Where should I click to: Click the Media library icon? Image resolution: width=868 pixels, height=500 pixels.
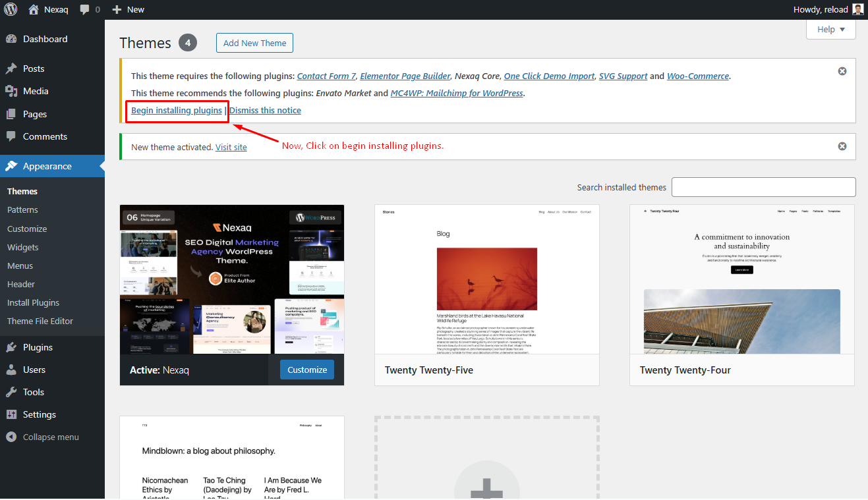(11, 91)
